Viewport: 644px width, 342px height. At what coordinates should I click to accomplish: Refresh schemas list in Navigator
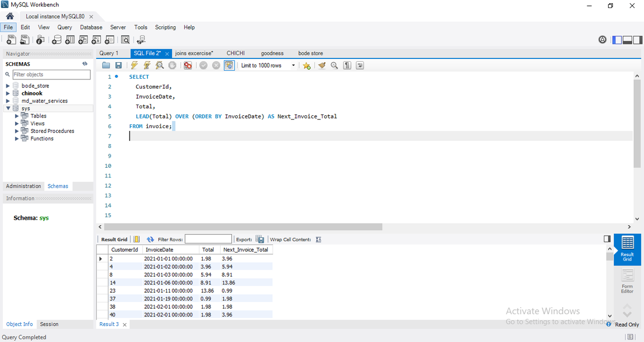pos(85,64)
